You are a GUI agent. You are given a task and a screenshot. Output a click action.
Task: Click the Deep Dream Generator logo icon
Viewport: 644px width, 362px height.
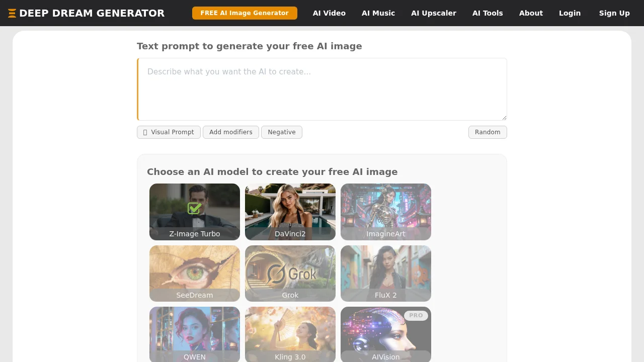[12, 14]
